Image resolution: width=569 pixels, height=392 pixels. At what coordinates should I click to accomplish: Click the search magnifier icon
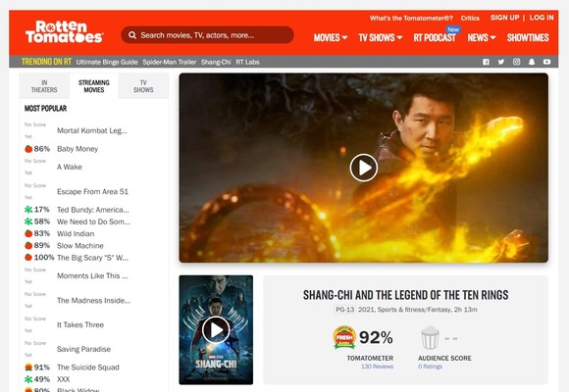(x=132, y=35)
